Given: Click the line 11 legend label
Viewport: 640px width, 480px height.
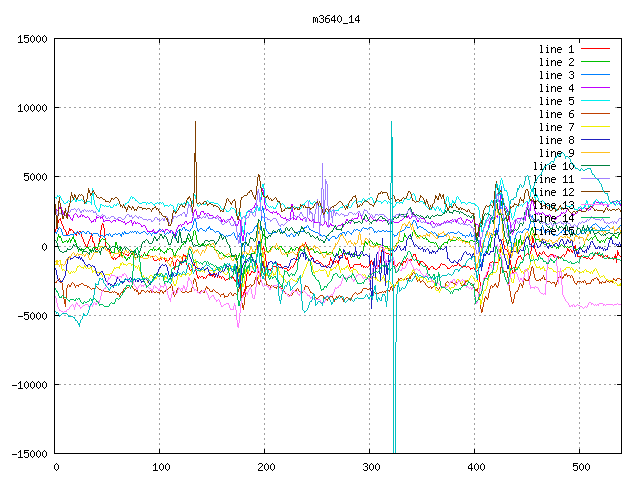Looking at the screenshot, I should coord(553,179).
